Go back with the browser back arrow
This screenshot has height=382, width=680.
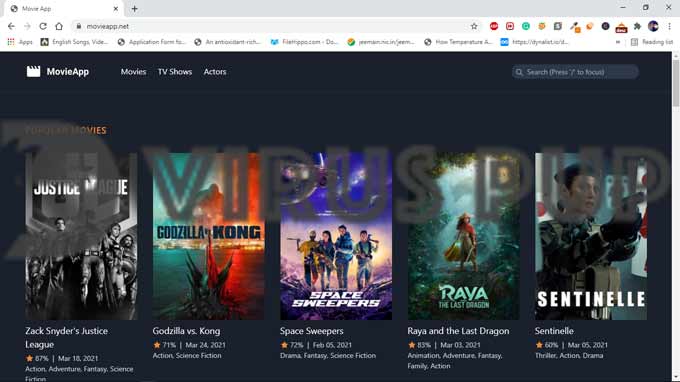click(11, 26)
